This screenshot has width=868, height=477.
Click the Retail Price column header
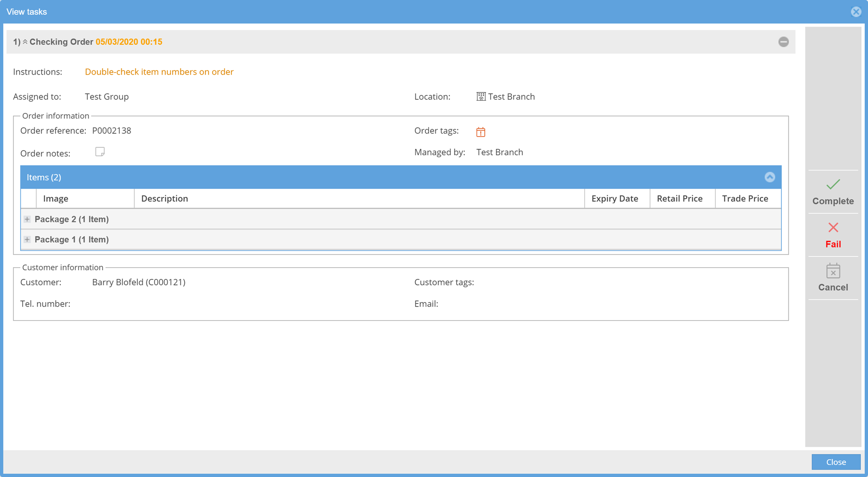point(679,198)
